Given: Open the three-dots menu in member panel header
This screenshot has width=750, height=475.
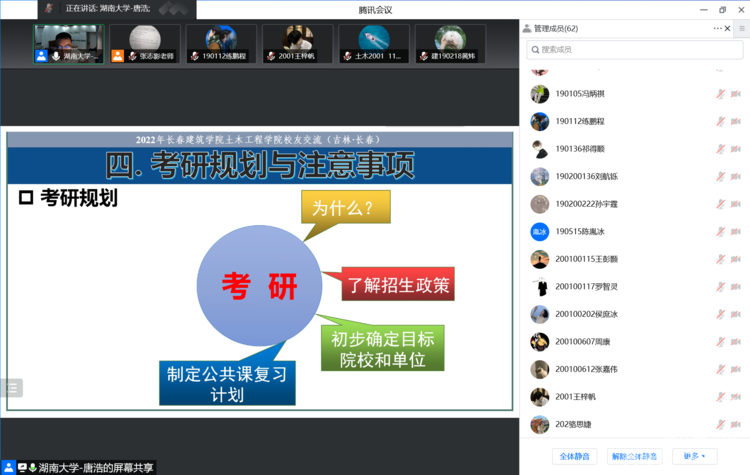Looking at the screenshot, I should (x=717, y=28).
